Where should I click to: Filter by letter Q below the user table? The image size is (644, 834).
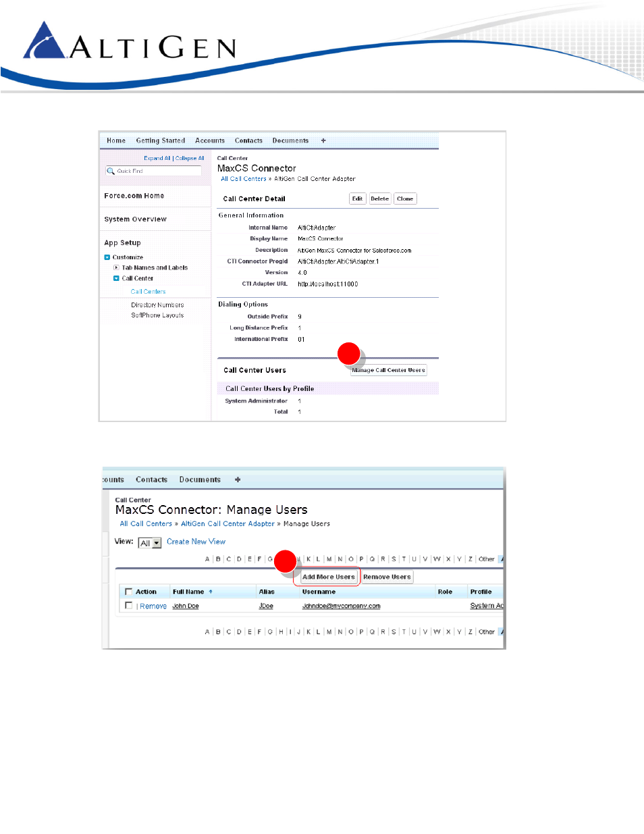coord(372,632)
